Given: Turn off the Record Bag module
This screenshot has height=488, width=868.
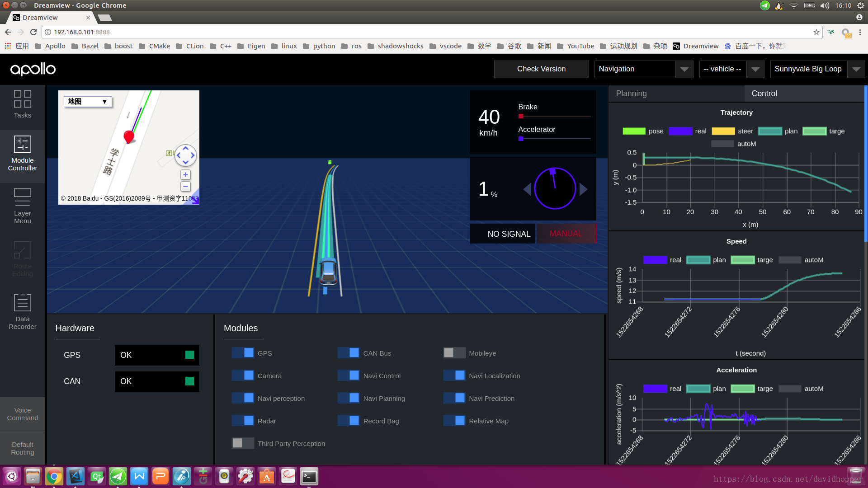Looking at the screenshot, I should 348,421.
